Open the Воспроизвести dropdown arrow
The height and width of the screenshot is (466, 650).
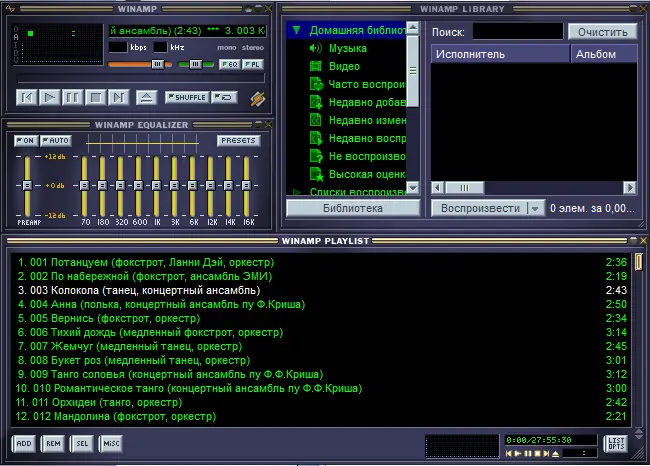tap(535, 208)
